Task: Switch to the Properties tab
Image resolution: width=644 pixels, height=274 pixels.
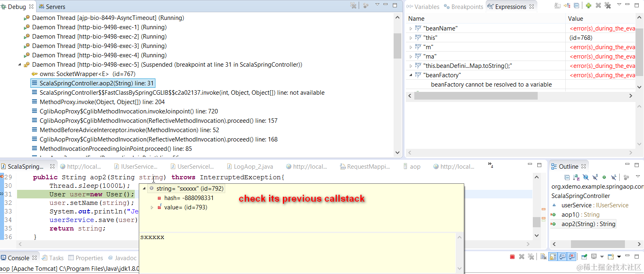Action: click(86, 258)
